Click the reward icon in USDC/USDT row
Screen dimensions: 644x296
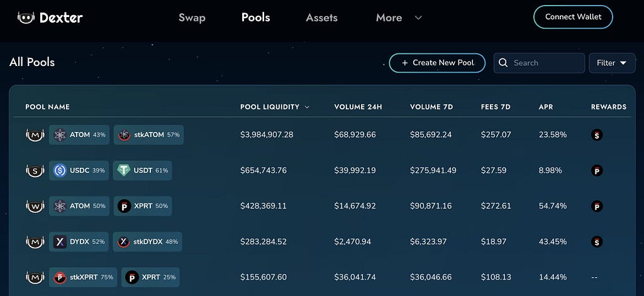597,170
